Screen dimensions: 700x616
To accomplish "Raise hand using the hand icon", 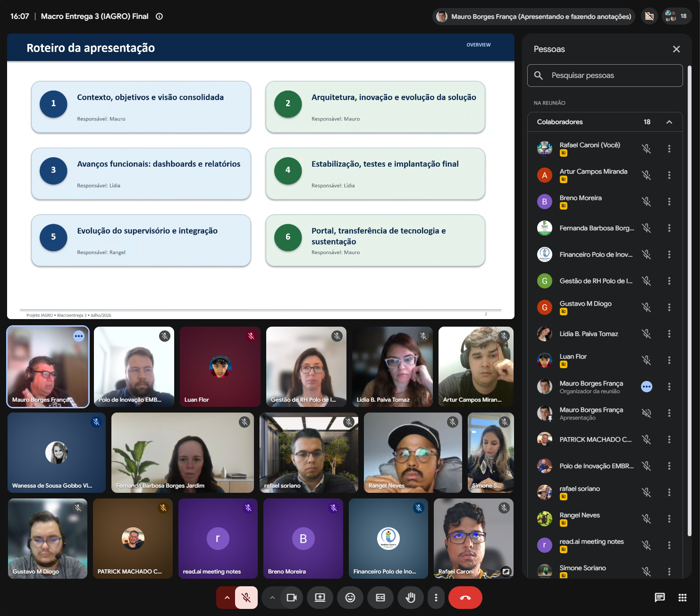I will pyautogui.click(x=411, y=598).
